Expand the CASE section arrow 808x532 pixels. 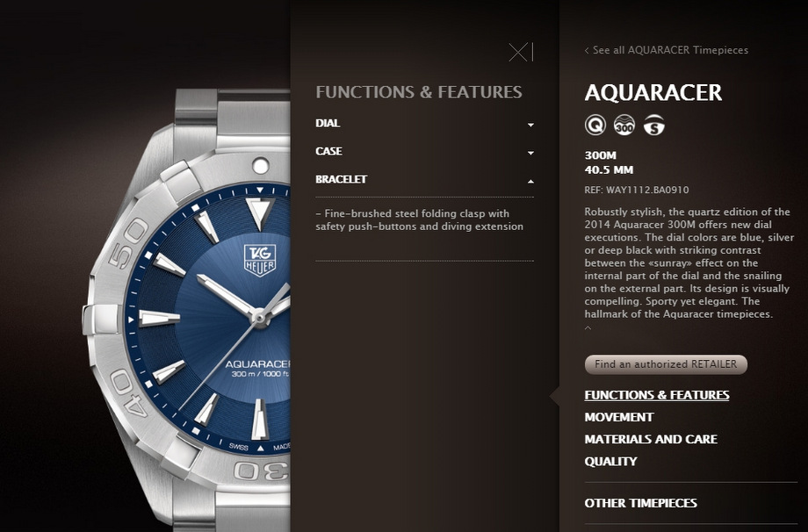pos(530,153)
